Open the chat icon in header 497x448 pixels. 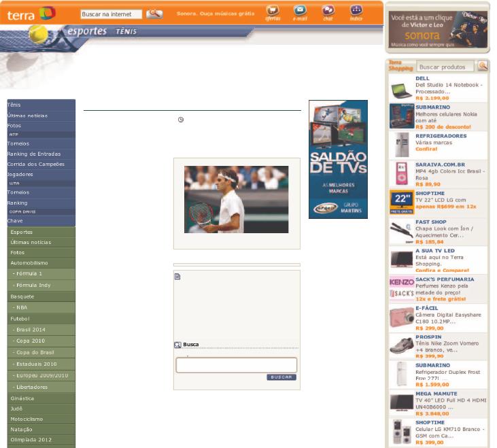point(328,12)
